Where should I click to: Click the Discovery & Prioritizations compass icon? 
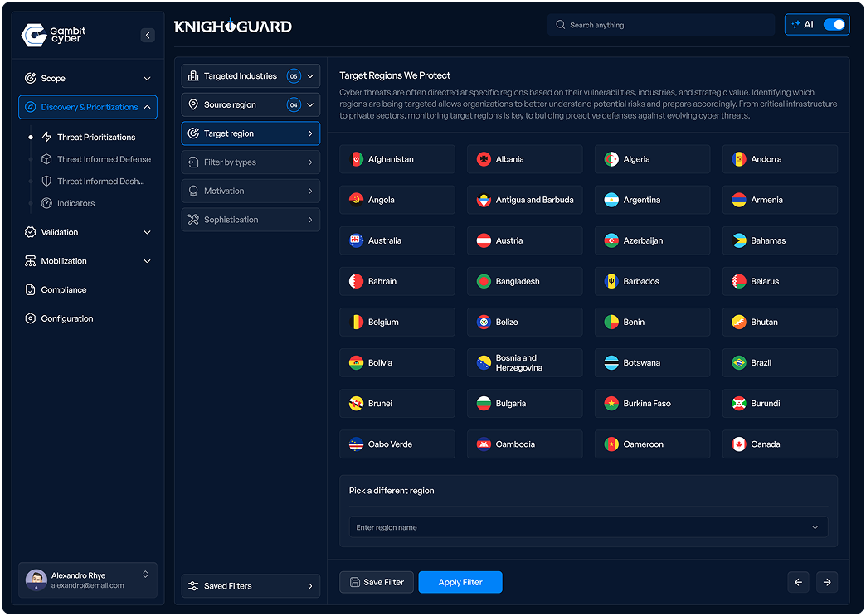(x=31, y=107)
